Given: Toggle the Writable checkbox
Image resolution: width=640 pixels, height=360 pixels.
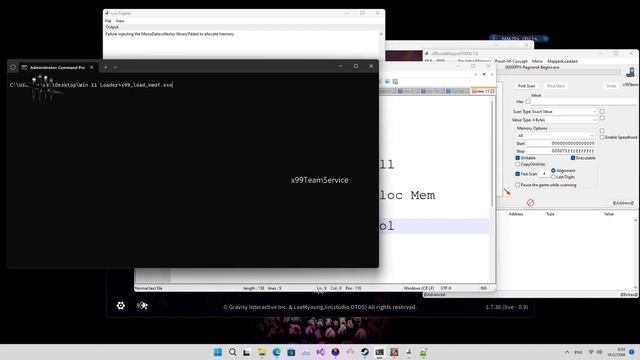Looking at the screenshot, I should (x=518, y=158).
